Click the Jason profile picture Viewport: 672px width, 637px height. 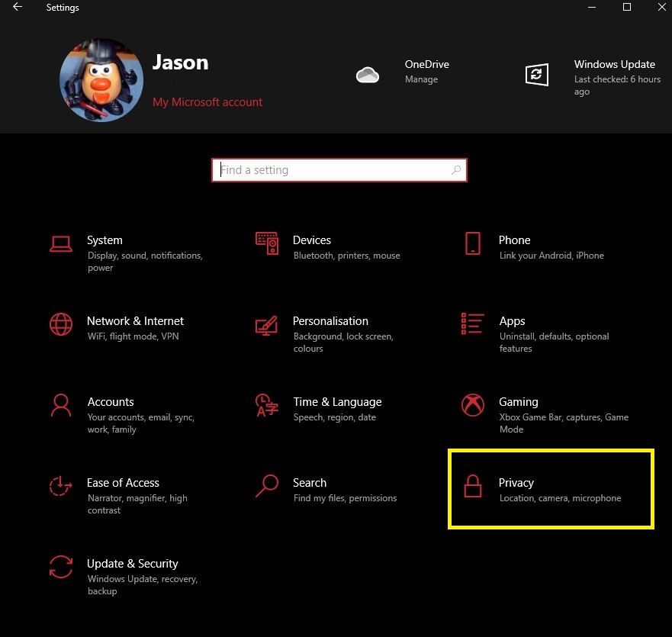coord(101,80)
